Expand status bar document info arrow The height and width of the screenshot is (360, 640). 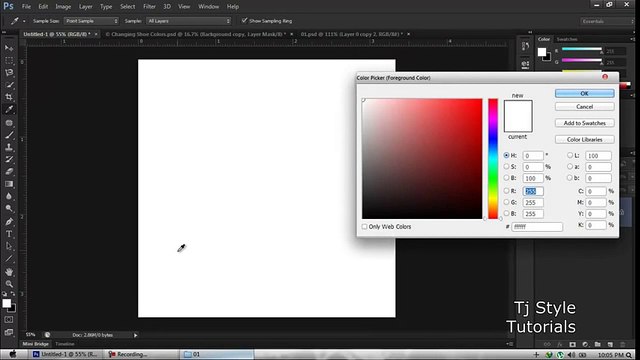(x=136, y=335)
